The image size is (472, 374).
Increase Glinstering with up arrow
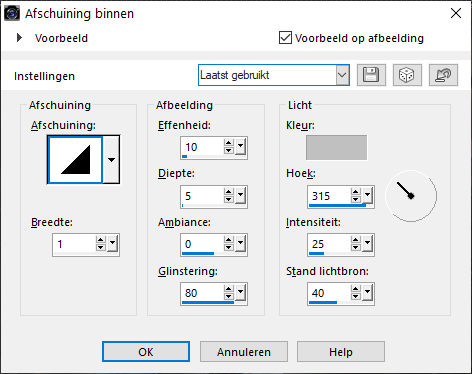click(228, 289)
